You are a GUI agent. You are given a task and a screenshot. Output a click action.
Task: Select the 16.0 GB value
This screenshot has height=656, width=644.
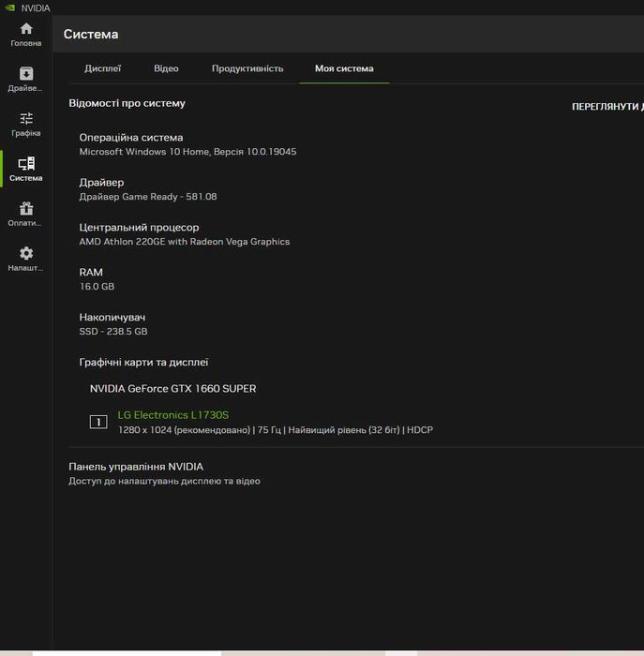97,287
